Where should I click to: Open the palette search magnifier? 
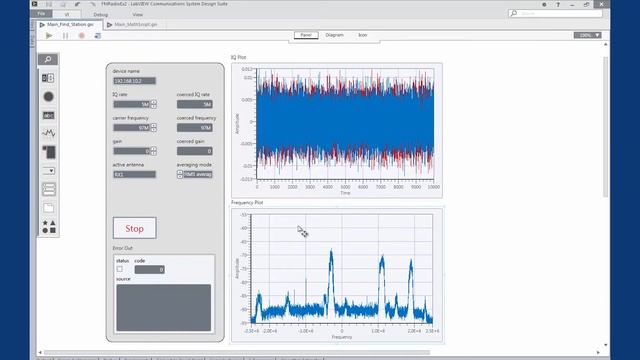[48, 60]
